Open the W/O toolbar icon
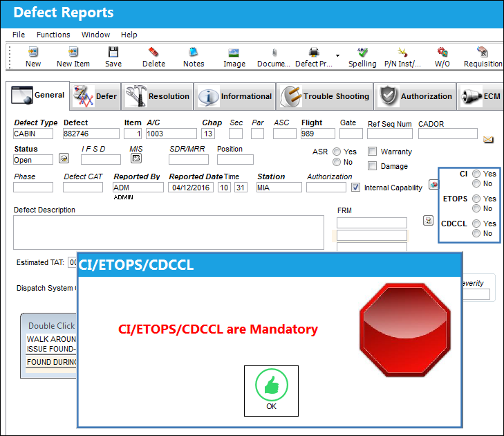This screenshot has width=504, height=436. 442,52
